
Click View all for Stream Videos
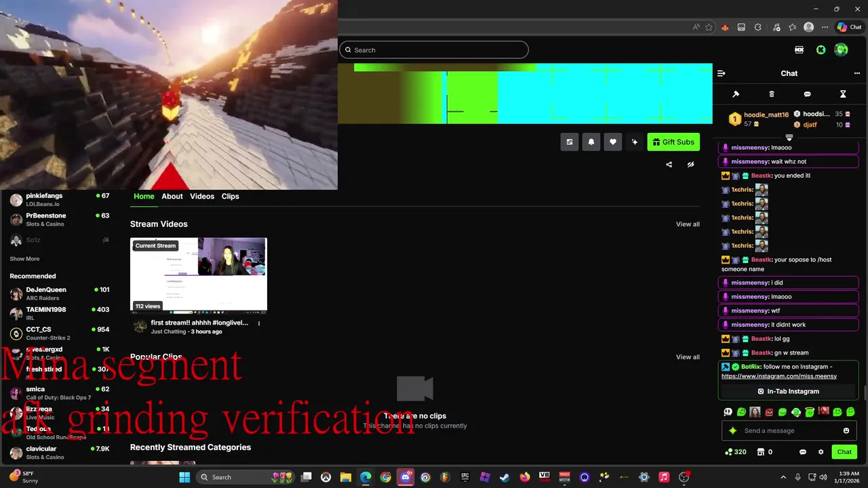(688, 224)
